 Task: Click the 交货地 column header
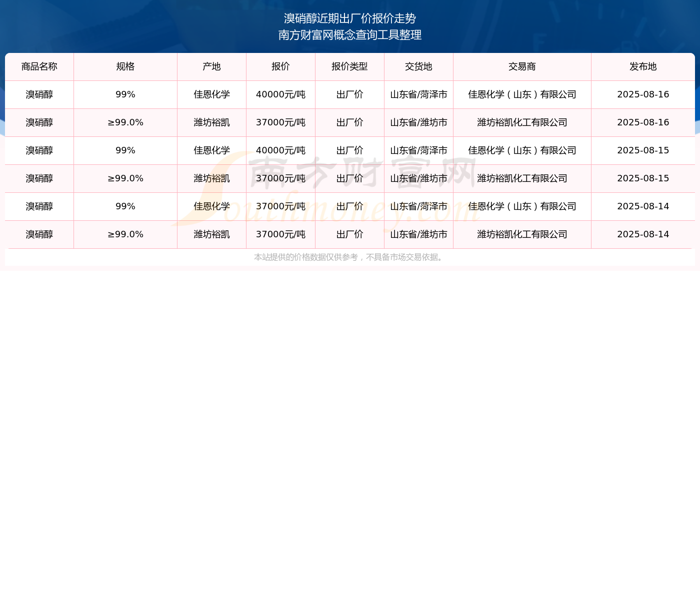pos(419,67)
